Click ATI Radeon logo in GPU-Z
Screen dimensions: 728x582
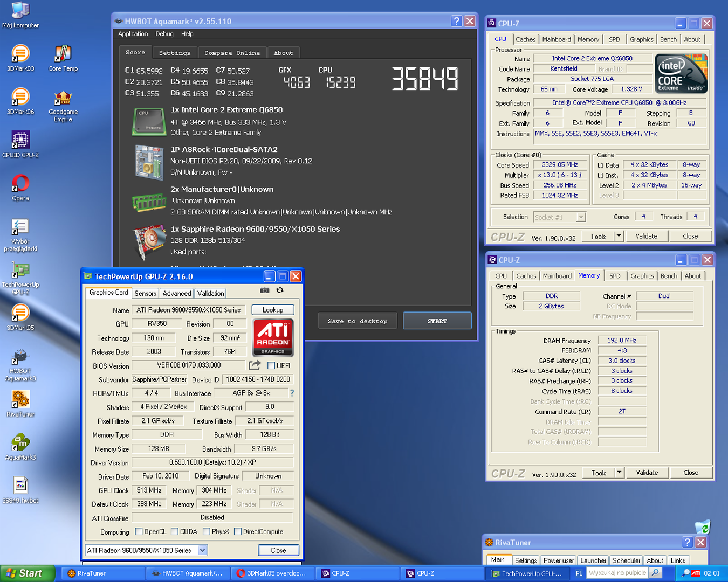(x=273, y=337)
